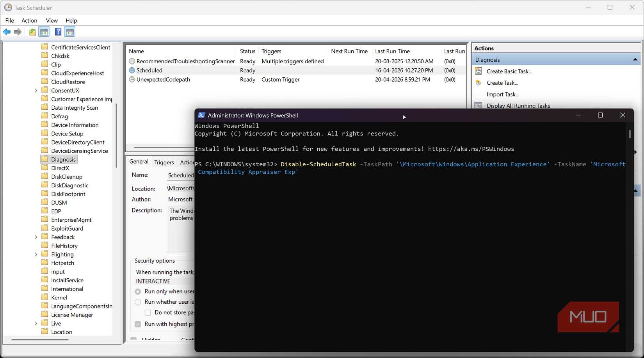Click the PowerShell window vertical scrollbar thumb

pyautogui.click(x=630, y=134)
